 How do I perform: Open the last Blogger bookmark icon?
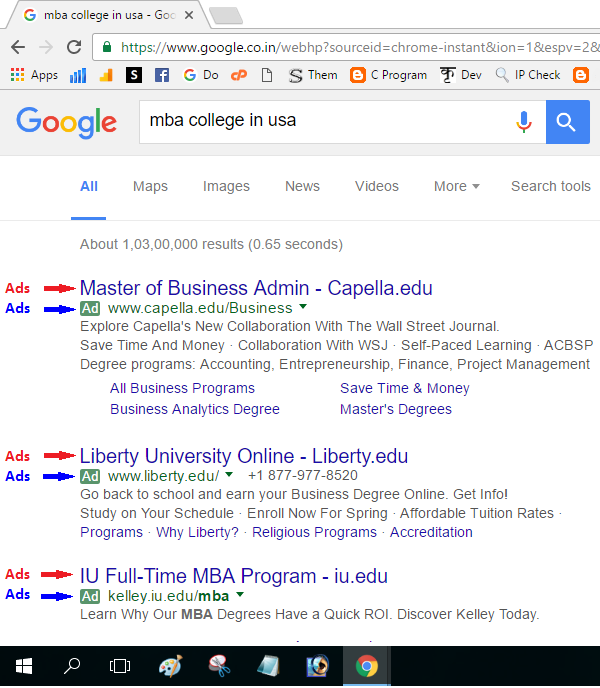(581, 75)
